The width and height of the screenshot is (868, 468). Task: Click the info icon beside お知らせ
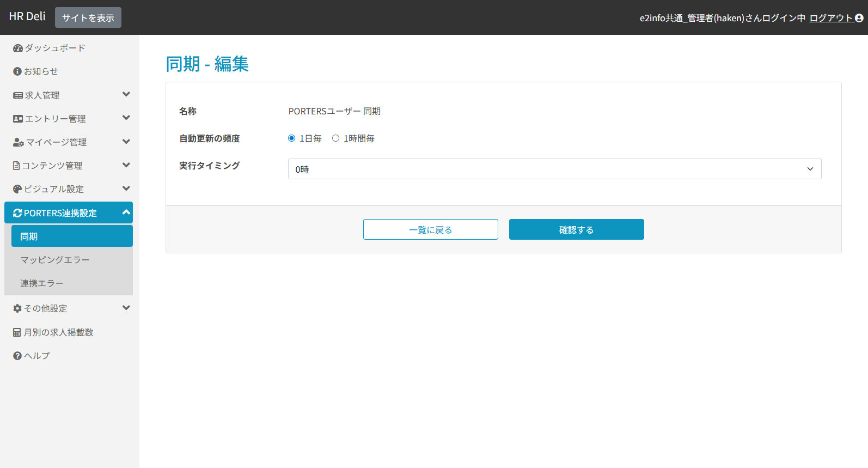point(17,71)
